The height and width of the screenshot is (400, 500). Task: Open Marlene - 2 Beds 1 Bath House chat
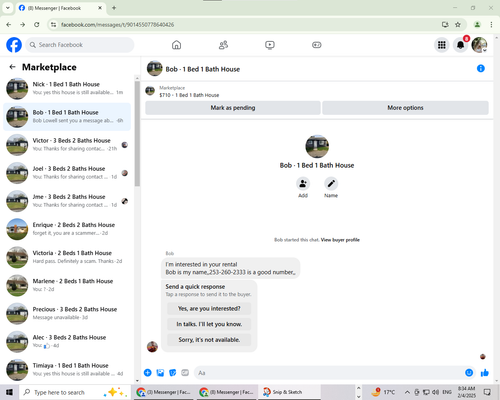click(x=67, y=285)
